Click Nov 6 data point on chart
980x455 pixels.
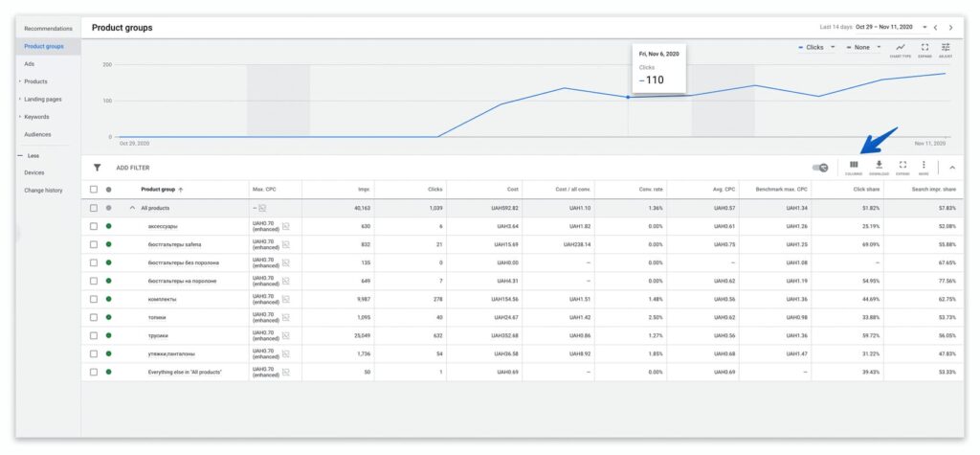point(628,97)
